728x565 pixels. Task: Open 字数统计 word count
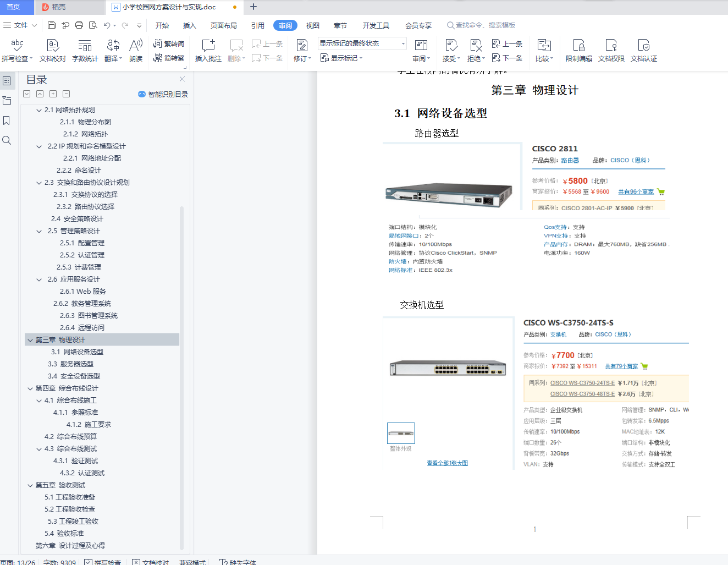coord(85,51)
